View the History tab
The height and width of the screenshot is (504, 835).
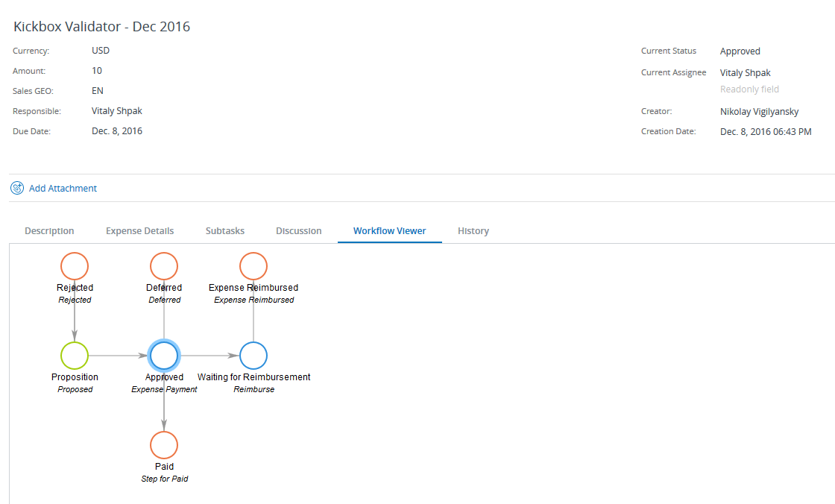point(473,230)
